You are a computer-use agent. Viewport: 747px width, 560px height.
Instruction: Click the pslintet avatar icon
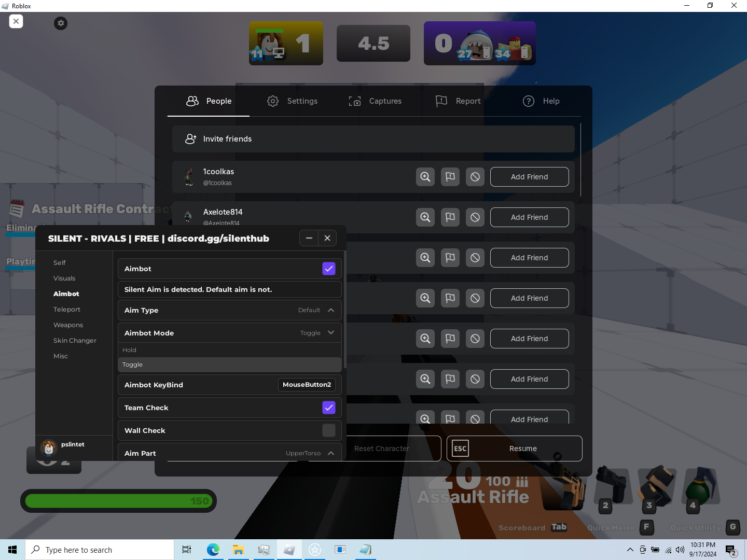(x=49, y=447)
